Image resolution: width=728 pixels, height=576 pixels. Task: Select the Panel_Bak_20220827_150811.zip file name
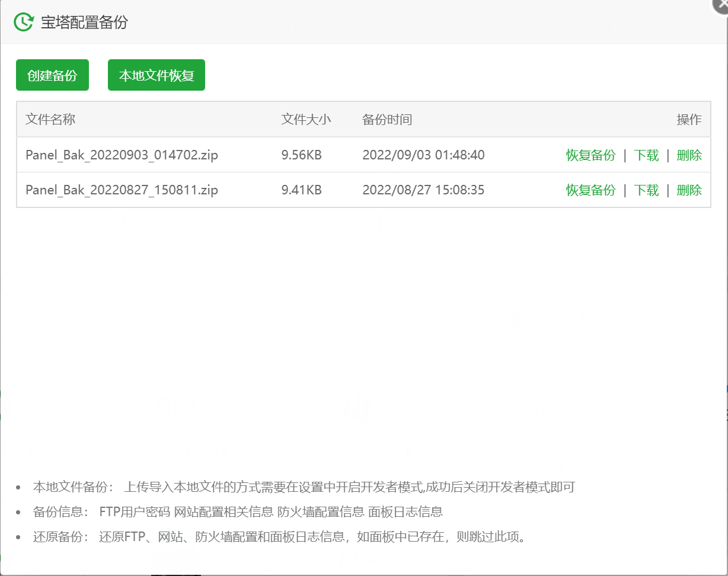[x=122, y=190]
